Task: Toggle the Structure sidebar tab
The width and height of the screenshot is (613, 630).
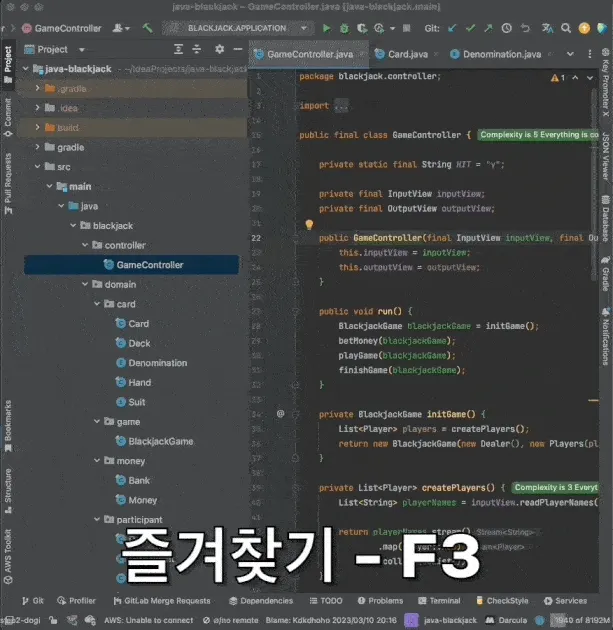Action: 8,490
